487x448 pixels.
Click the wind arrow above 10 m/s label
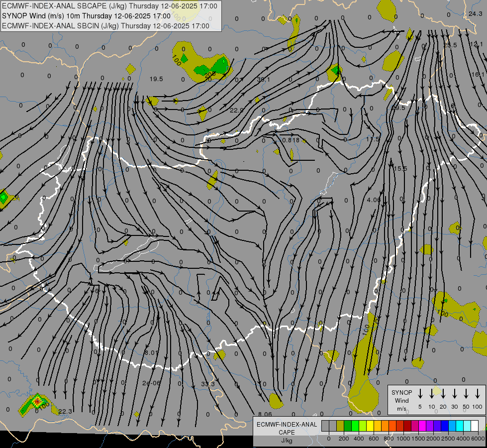(432, 394)
